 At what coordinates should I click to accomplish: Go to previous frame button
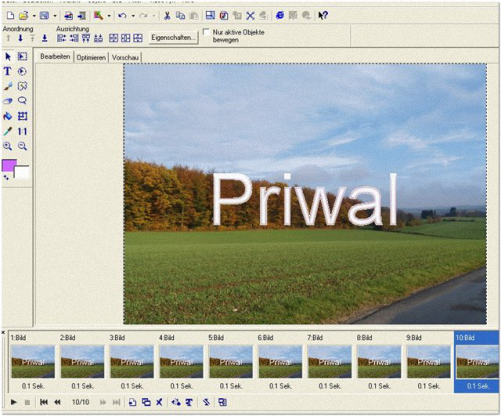point(57,402)
